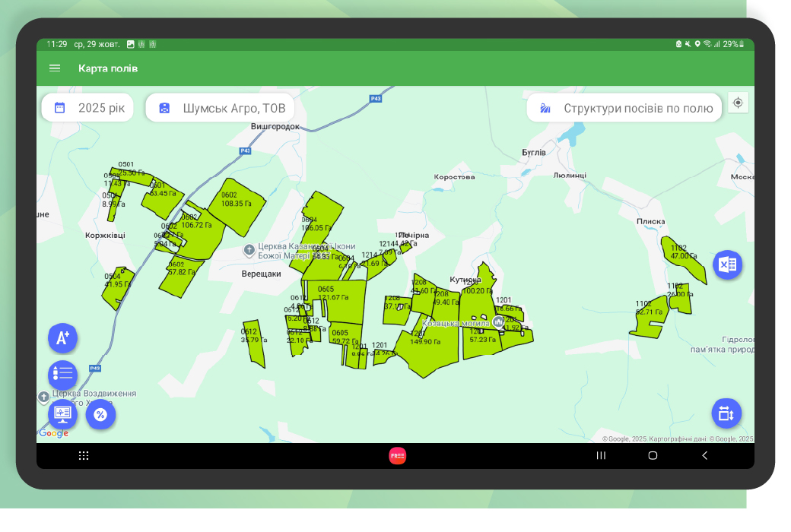The height and width of the screenshot is (532, 791).
Task: Tap the resize dimensions round button
Action: point(726,413)
